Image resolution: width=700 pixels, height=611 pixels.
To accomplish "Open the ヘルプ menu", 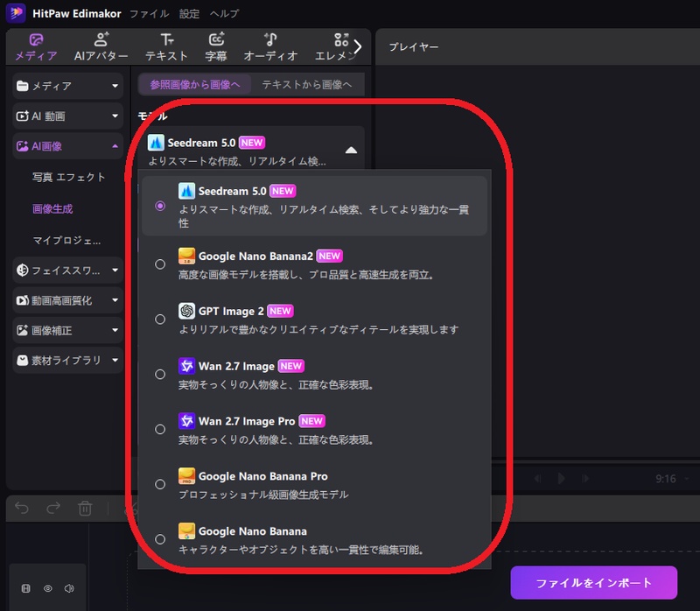I will [x=225, y=14].
